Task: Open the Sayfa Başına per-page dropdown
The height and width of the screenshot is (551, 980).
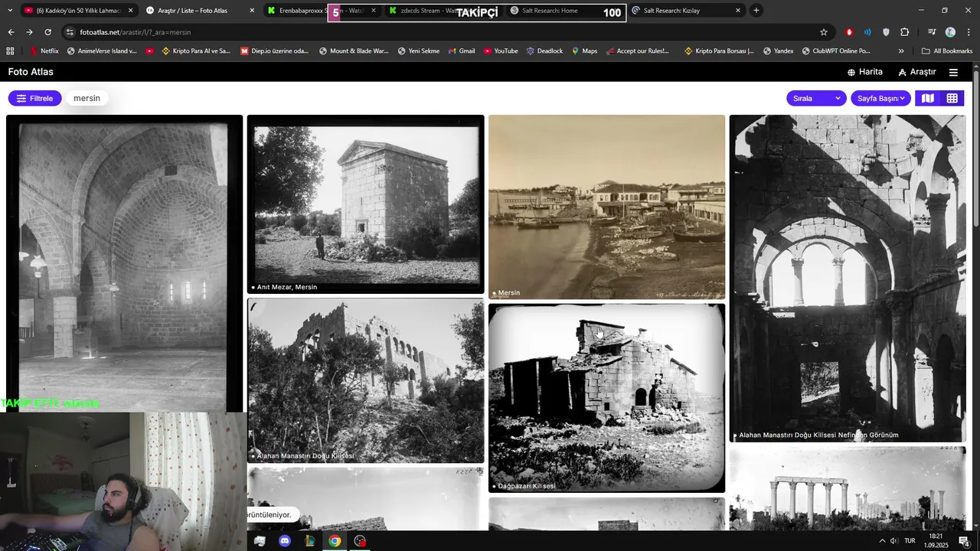Action: click(x=880, y=98)
